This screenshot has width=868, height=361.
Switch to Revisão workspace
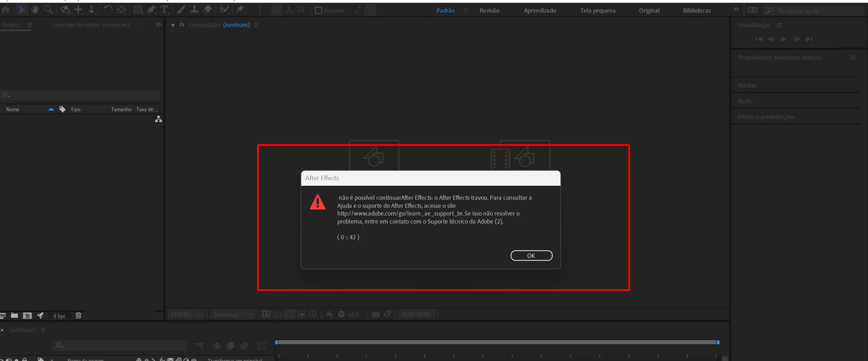(x=489, y=10)
